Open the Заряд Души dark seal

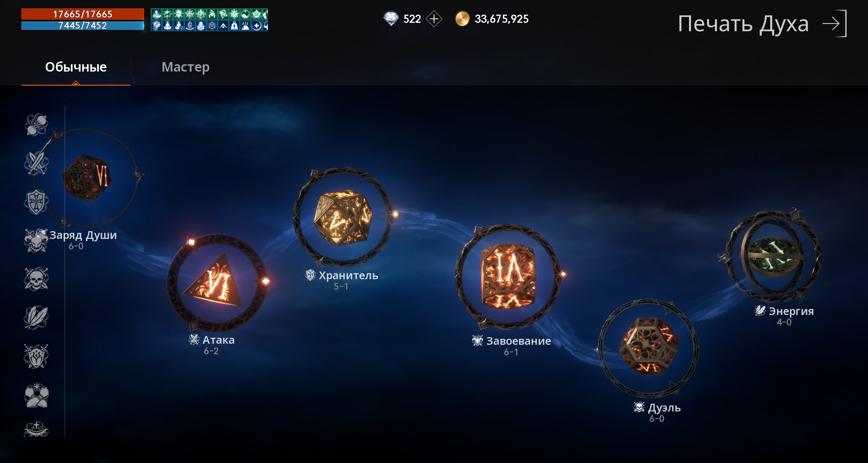[88, 177]
